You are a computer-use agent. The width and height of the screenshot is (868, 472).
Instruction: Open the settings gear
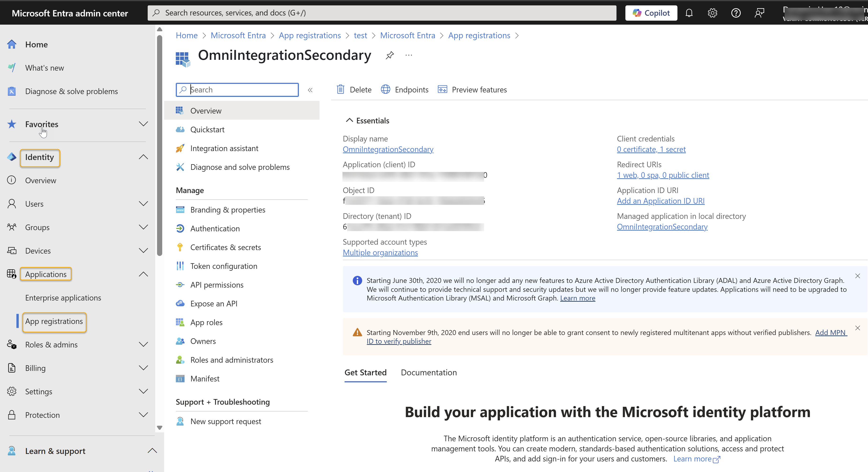point(712,13)
